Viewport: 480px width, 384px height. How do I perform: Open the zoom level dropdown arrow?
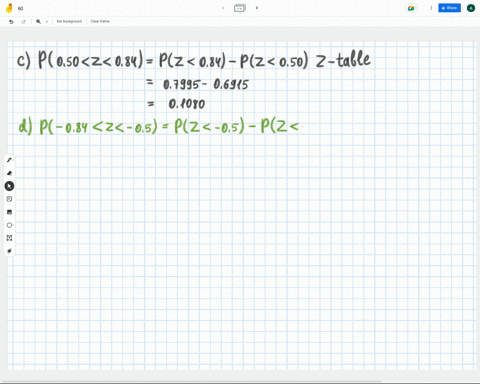[x=47, y=22]
